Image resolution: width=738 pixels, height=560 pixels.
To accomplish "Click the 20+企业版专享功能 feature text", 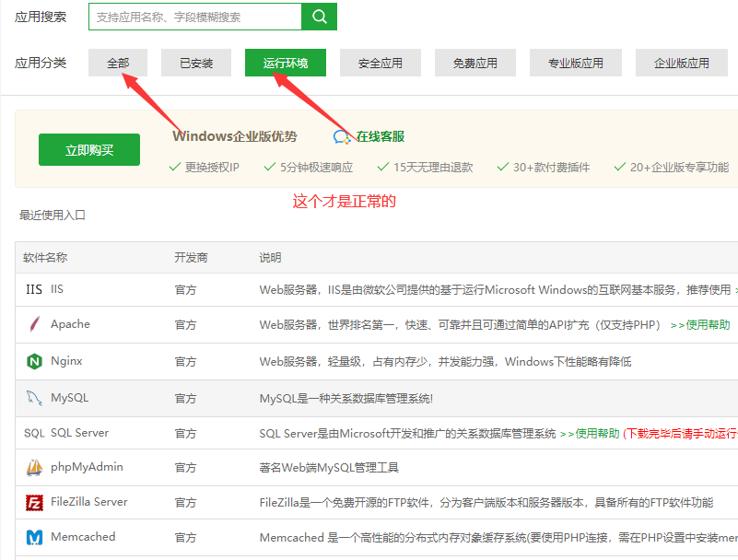I will coord(679,167).
